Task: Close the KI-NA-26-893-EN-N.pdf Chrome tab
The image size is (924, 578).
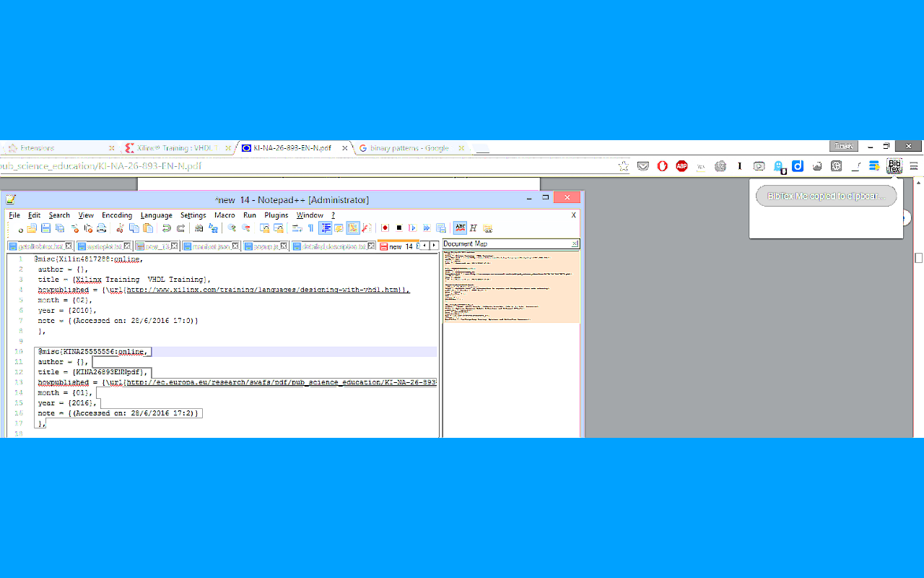Action: 344,148
